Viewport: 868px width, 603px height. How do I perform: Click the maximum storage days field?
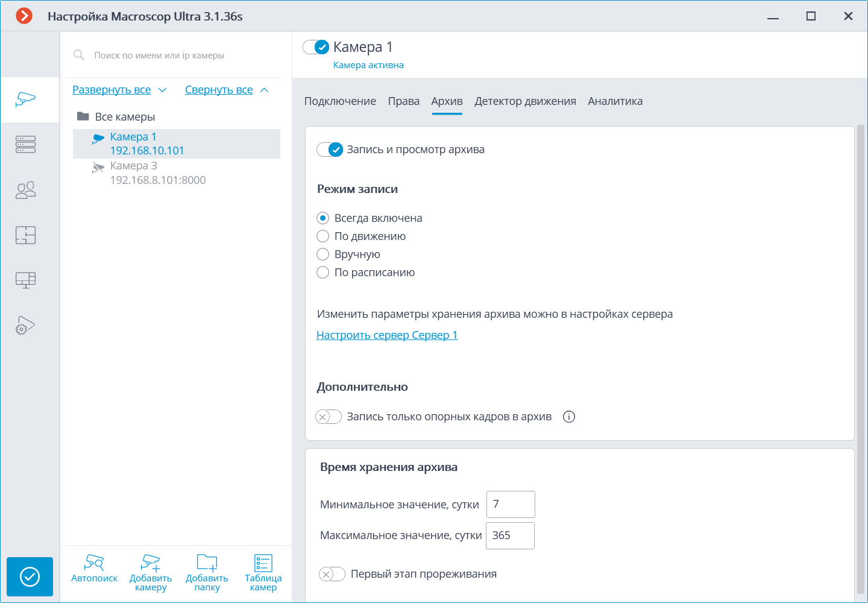point(510,535)
